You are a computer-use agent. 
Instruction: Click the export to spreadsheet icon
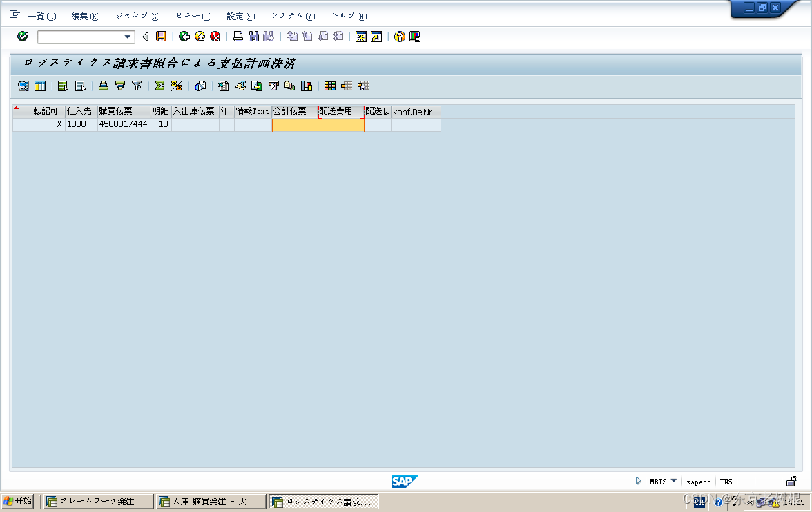(x=222, y=86)
